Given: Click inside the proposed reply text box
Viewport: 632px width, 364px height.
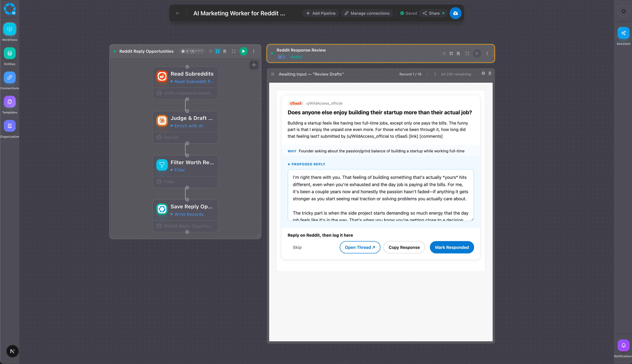Looking at the screenshot, I should (380, 195).
